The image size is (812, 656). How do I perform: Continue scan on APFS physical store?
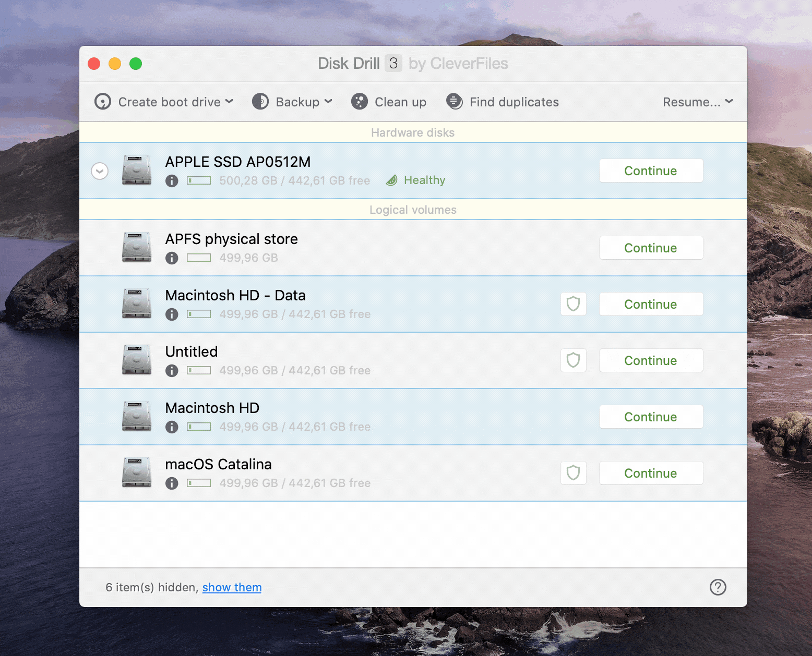click(x=651, y=248)
